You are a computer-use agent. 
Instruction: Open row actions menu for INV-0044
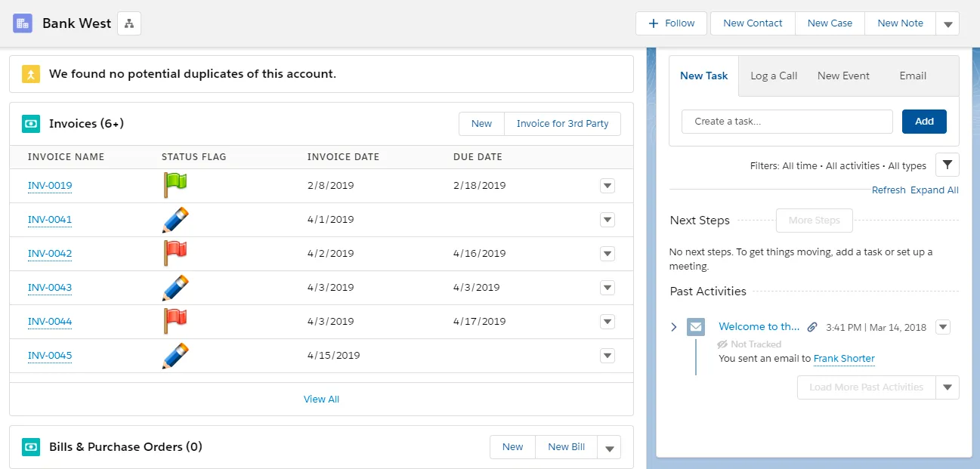(607, 322)
